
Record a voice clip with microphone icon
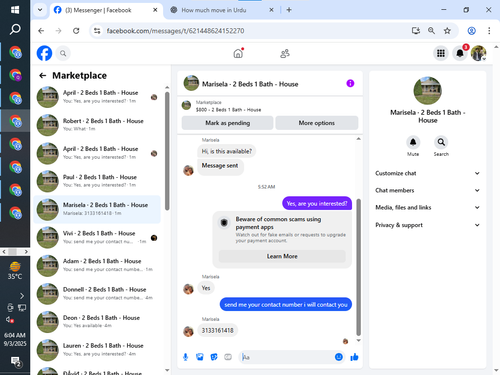pyautogui.click(x=186, y=357)
